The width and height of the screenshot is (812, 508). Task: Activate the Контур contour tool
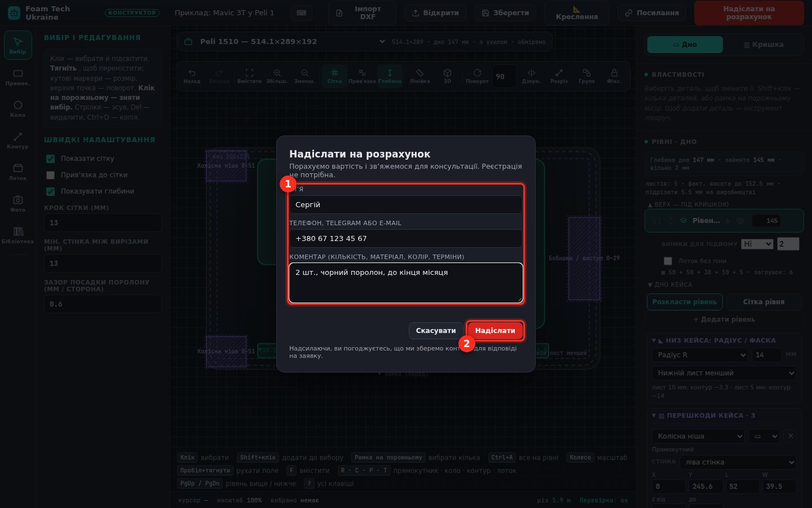pos(17,141)
